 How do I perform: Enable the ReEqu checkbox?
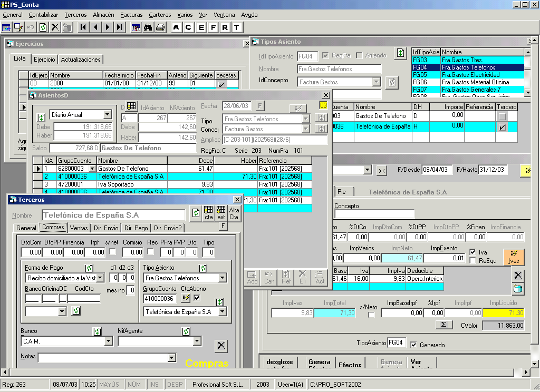pyautogui.click(x=472, y=260)
